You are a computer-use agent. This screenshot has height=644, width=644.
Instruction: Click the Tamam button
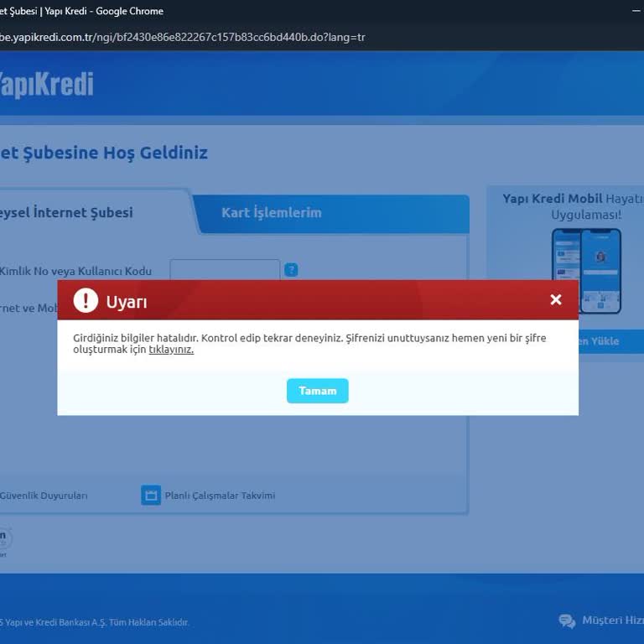[x=318, y=391]
